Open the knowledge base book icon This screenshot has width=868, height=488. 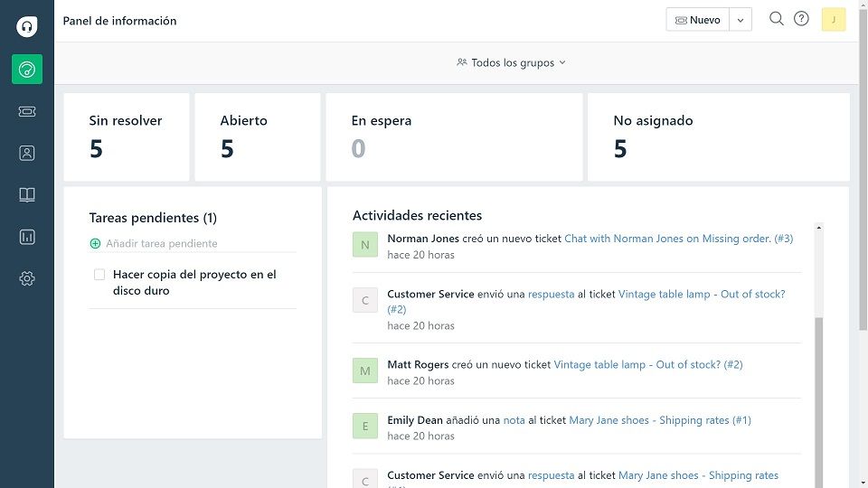pos(26,195)
